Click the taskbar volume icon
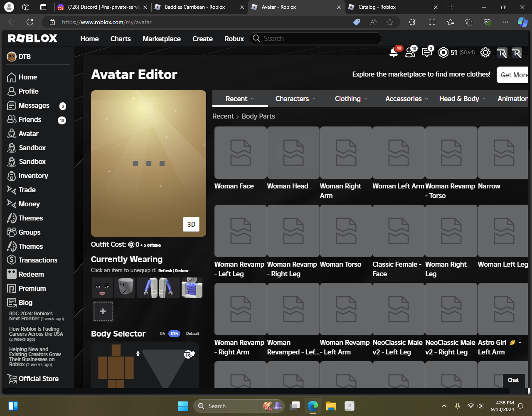The image size is (532, 416). coord(480,406)
